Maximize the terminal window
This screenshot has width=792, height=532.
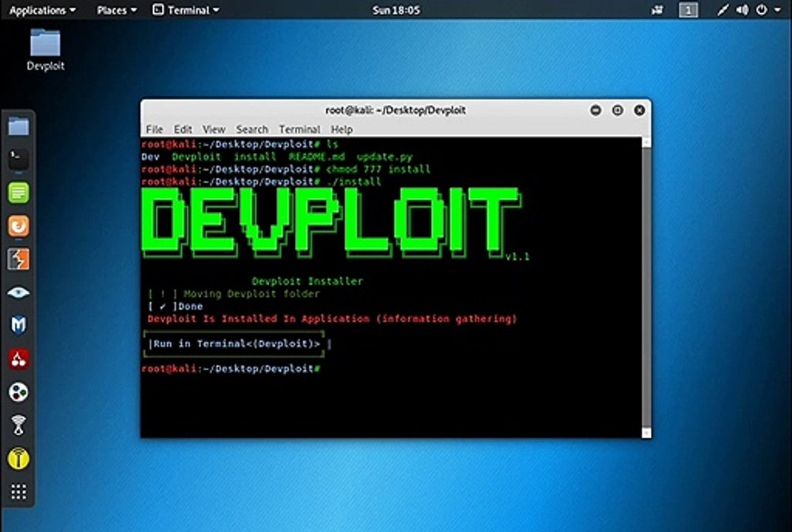(617, 110)
